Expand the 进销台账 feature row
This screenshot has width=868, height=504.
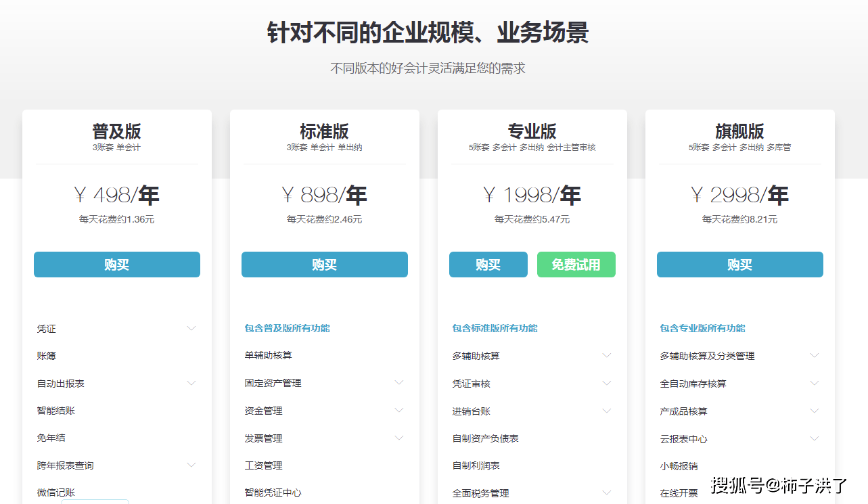[x=607, y=411]
